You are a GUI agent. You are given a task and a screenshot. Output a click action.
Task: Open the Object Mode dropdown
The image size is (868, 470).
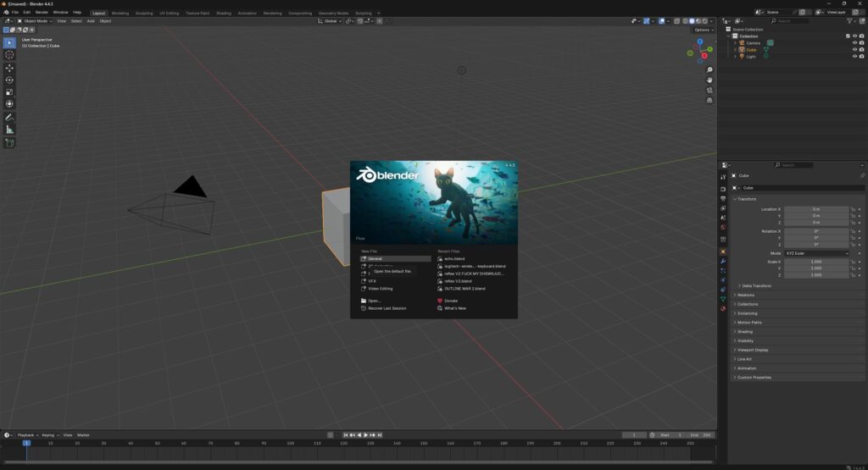(37, 21)
